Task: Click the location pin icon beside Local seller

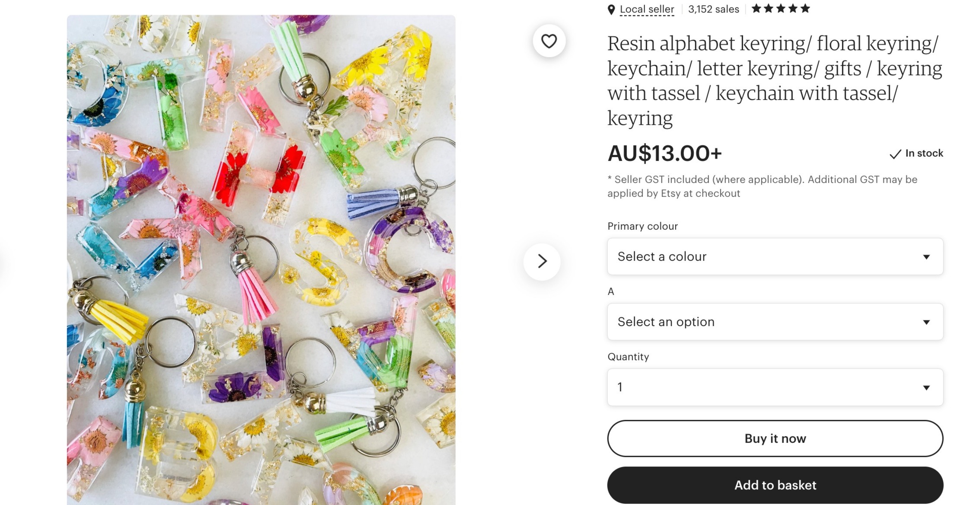Action: click(x=611, y=10)
